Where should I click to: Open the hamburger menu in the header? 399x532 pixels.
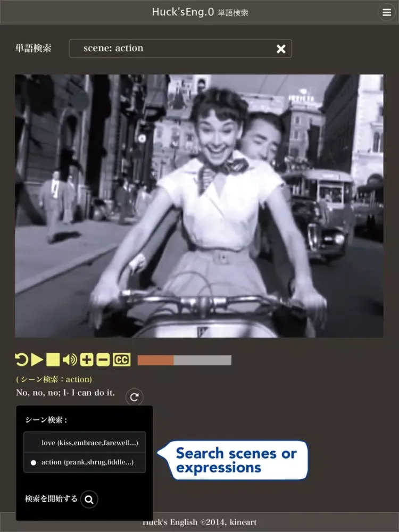[386, 12]
